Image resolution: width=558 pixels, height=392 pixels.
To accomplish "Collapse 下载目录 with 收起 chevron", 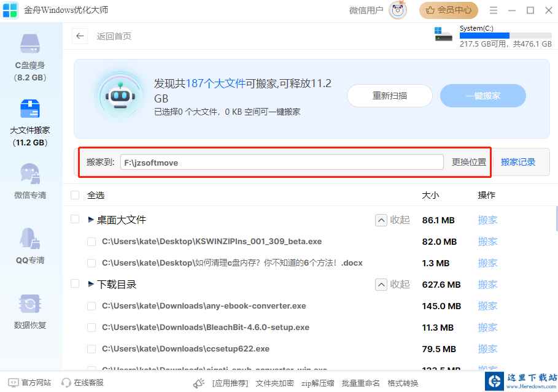I will click(381, 285).
